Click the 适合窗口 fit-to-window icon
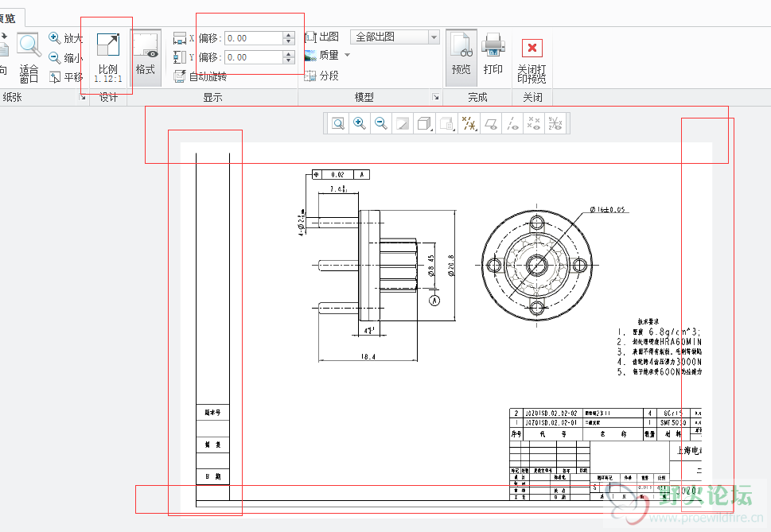The height and width of the screenshot is (532, 771). (29, 57)
